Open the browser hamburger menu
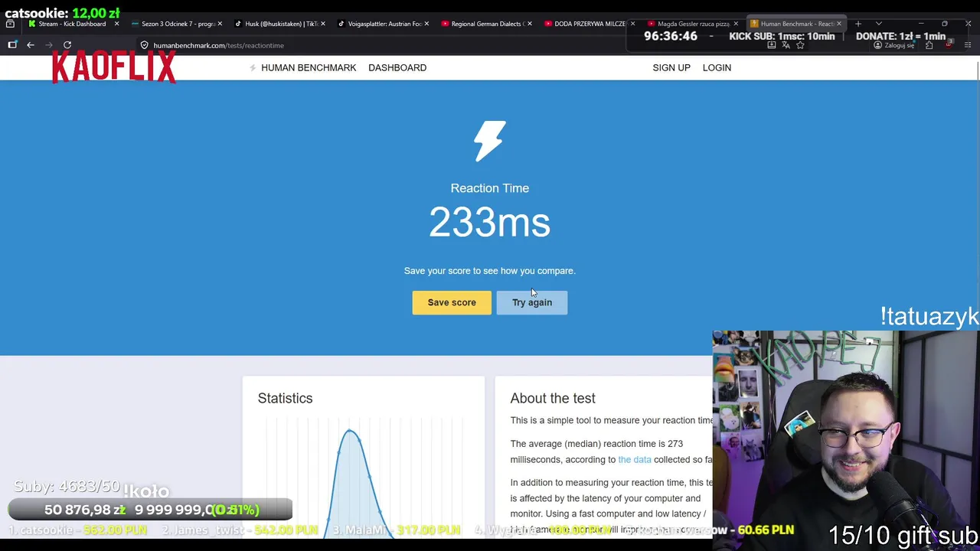 click(968, 45)
